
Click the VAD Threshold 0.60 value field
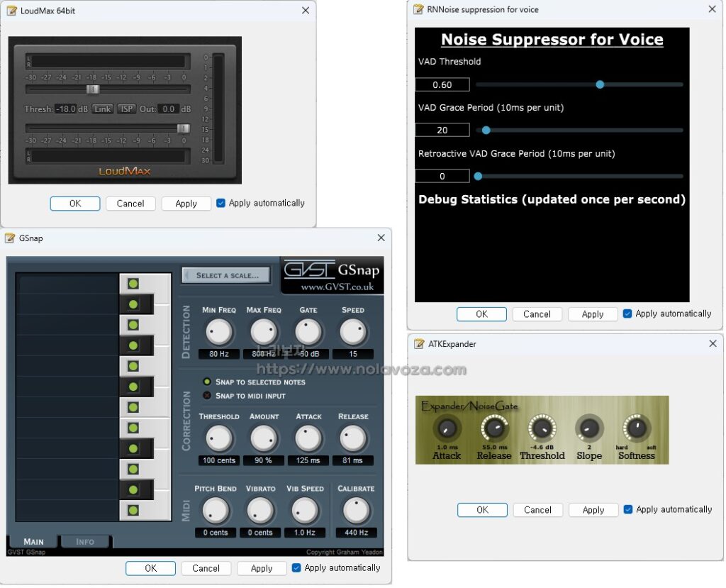pyautogui.click(x=442, y=85)
